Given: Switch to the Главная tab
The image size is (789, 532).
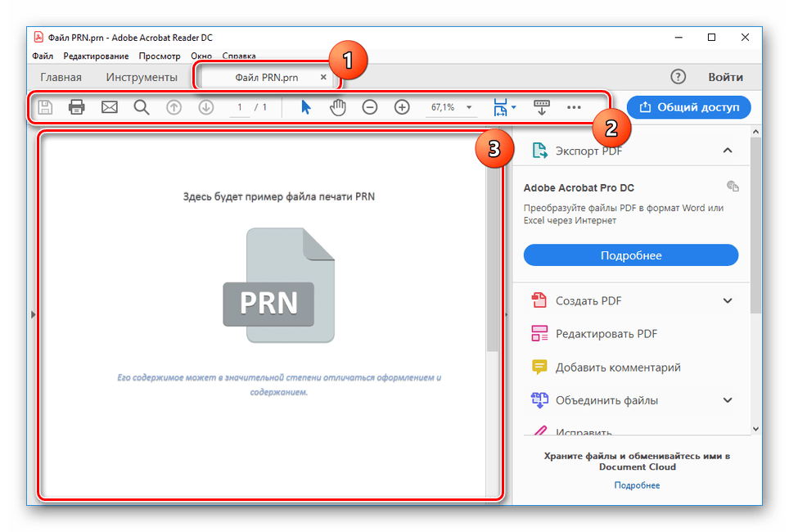Looking at the screenshot, I should [x=61, y=77].
